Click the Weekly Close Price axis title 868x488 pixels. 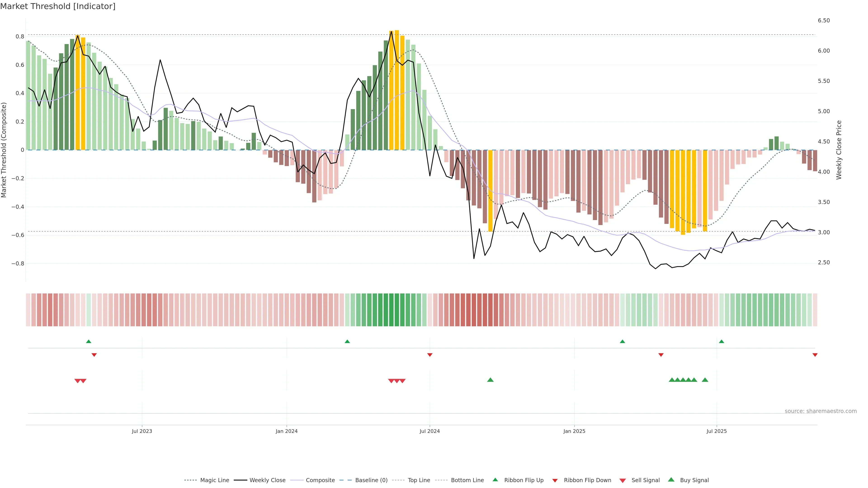click(839, 150)
